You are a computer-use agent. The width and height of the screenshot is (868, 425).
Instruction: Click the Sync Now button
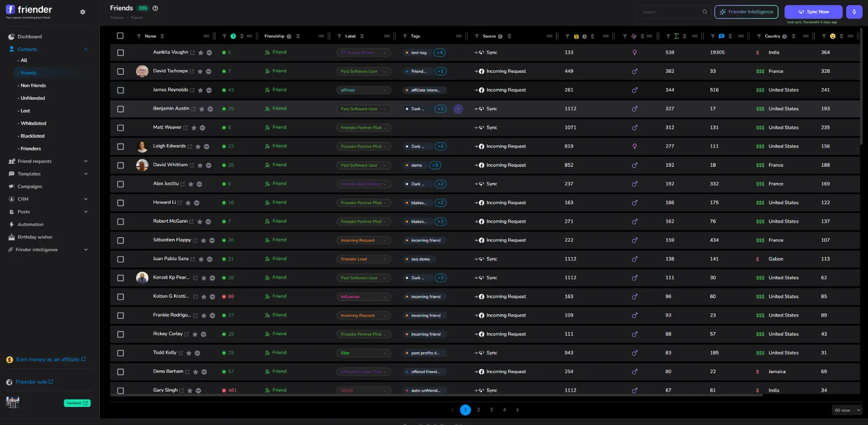point(813,12)
